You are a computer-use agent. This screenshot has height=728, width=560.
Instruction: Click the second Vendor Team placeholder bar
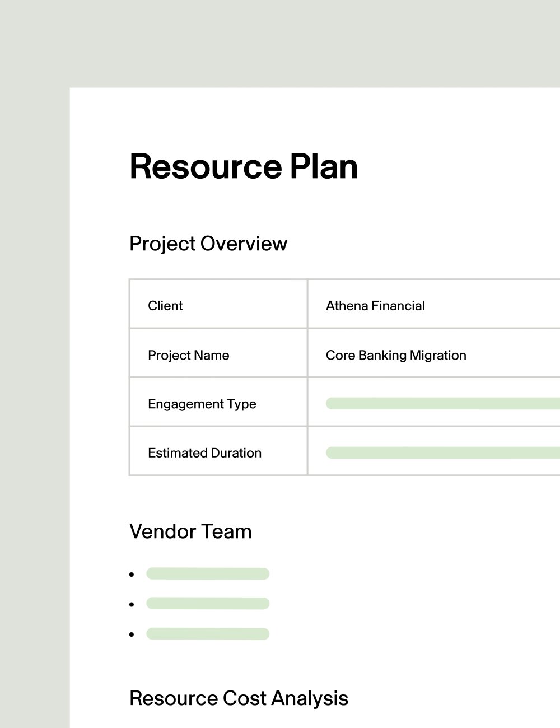pos(208,604)
